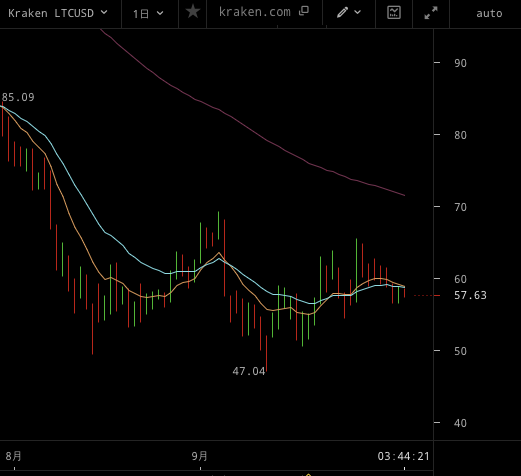Open the 1日 timeframe dropdown
Image resolution: width=521 pixels, height=476 pixels.
pos(148,14)
